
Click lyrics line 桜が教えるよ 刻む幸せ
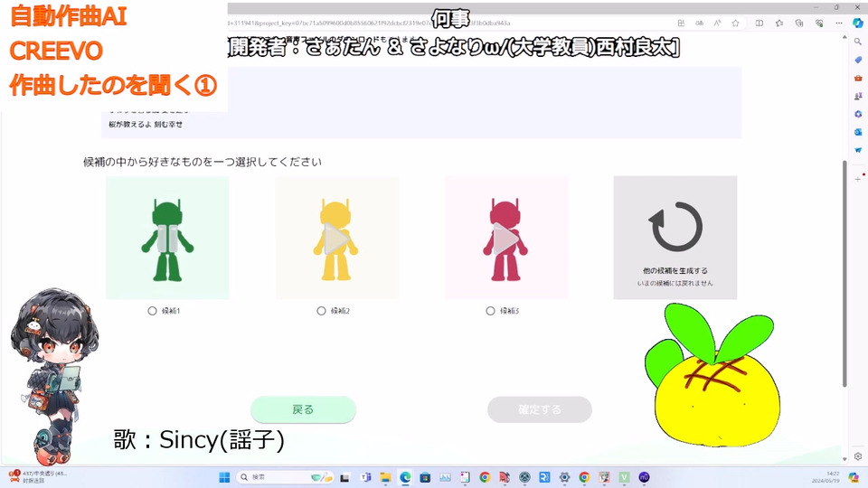tap(146, 125)
